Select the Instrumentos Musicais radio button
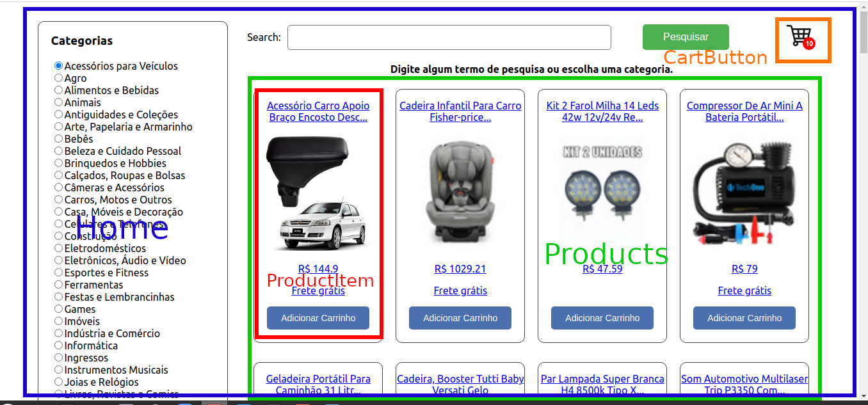Screen dimensions: 868x405 tap(59, 370)
